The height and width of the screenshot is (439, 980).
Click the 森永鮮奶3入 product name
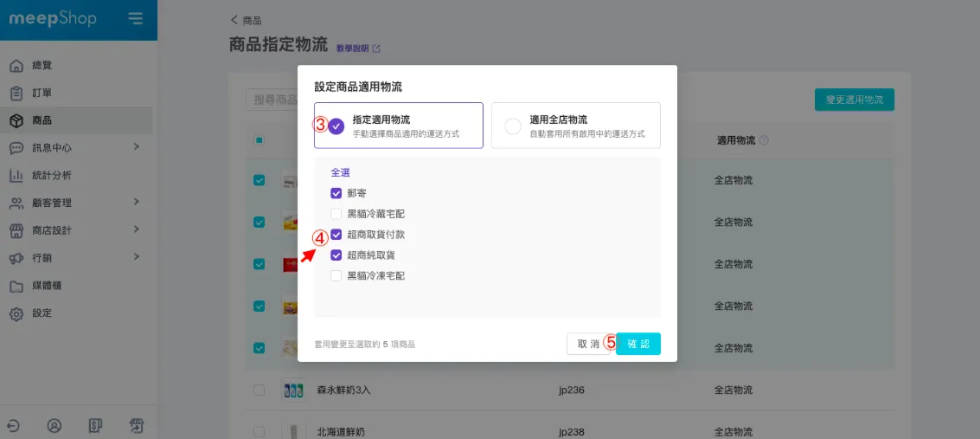click(343, 391)
